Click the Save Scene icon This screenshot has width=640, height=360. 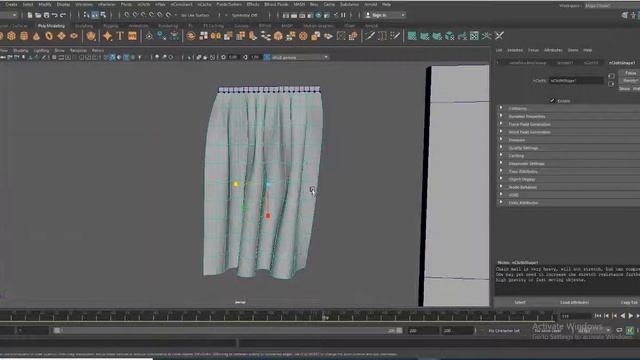46,15
